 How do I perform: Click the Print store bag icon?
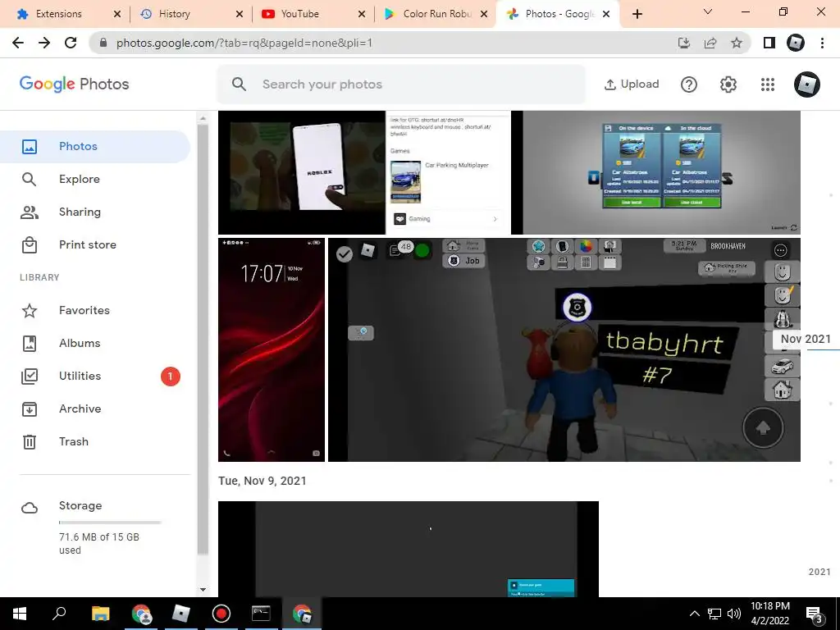click(x=30, y=244)
